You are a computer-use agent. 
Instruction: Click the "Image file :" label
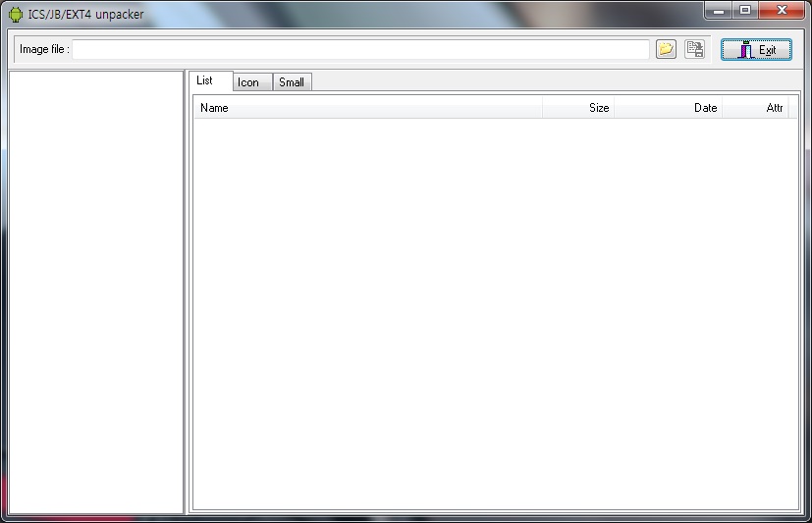[44, 49]
